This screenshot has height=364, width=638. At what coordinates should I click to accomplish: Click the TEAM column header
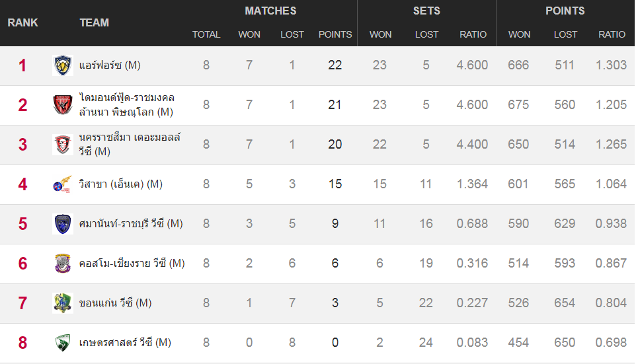click(95, 22)
